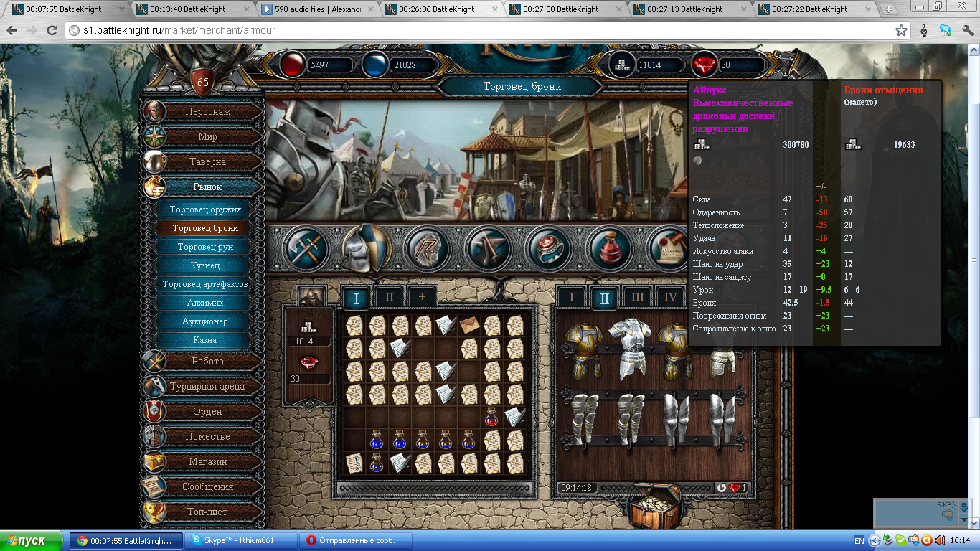
Task: Click the blue orb icon in top bar
Action: click(x=375, y=65)
